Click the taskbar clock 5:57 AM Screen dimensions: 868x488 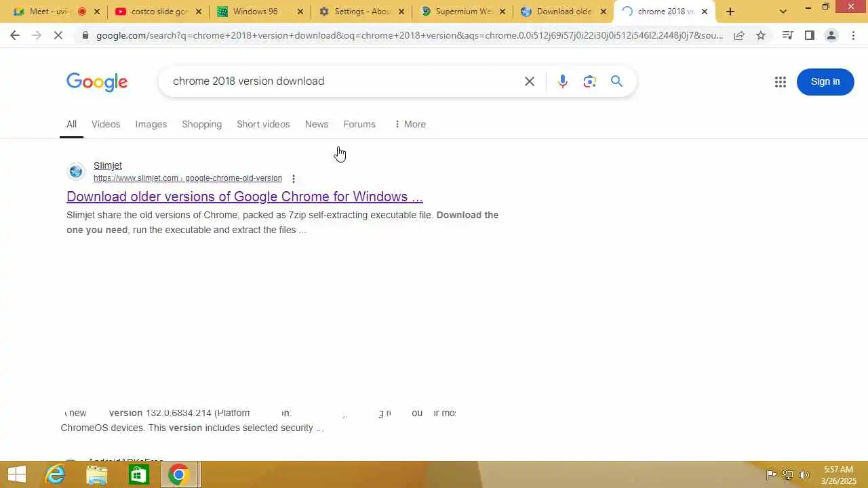(838, 469)
